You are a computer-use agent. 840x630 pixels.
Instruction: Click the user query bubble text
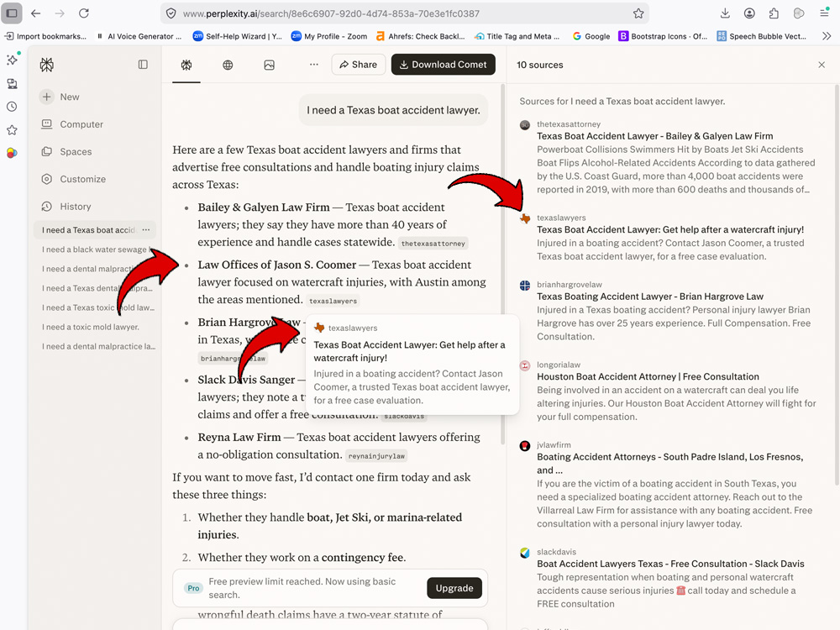(x=393, y=110)
